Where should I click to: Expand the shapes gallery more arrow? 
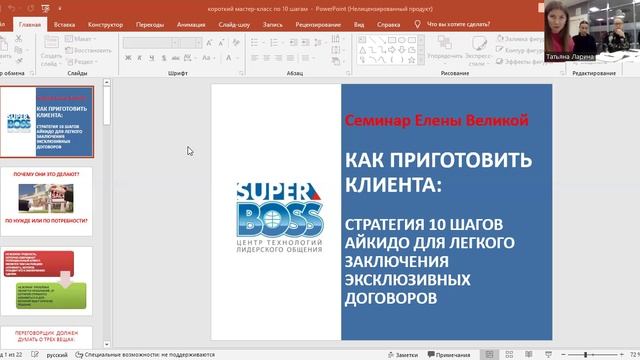click(x=421, y=60)
